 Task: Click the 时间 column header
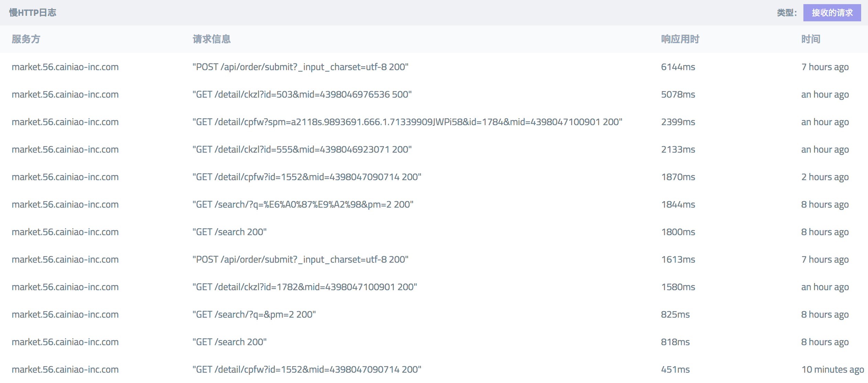811,39
